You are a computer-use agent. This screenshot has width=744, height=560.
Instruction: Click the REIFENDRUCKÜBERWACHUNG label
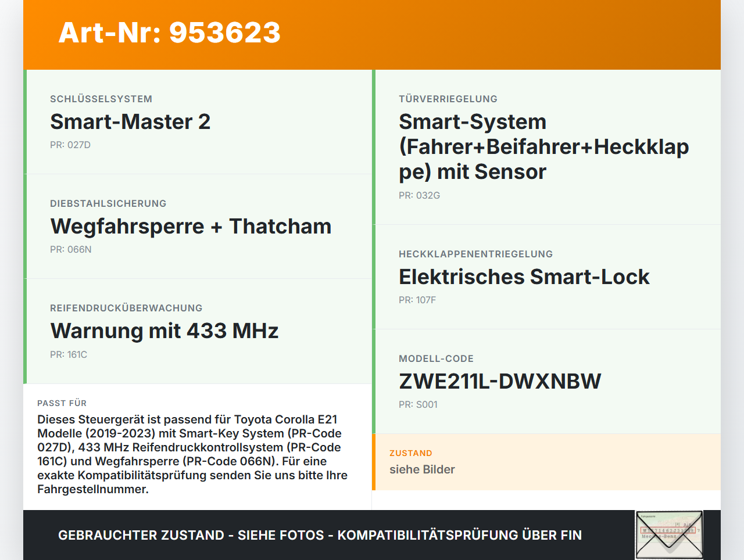click(x=126, y=308)
